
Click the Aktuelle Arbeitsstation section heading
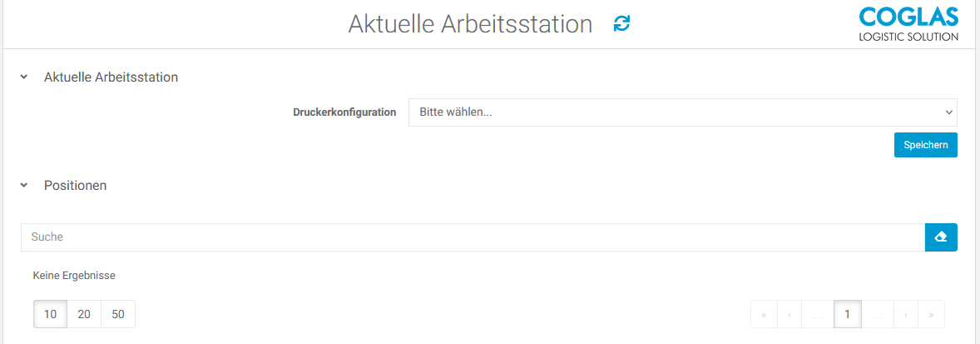click(111, 77)
